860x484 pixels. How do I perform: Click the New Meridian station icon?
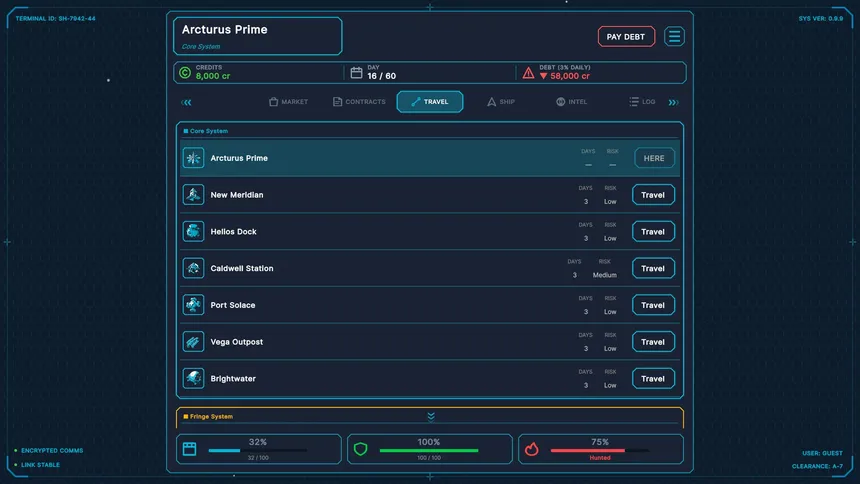(193, 195)
